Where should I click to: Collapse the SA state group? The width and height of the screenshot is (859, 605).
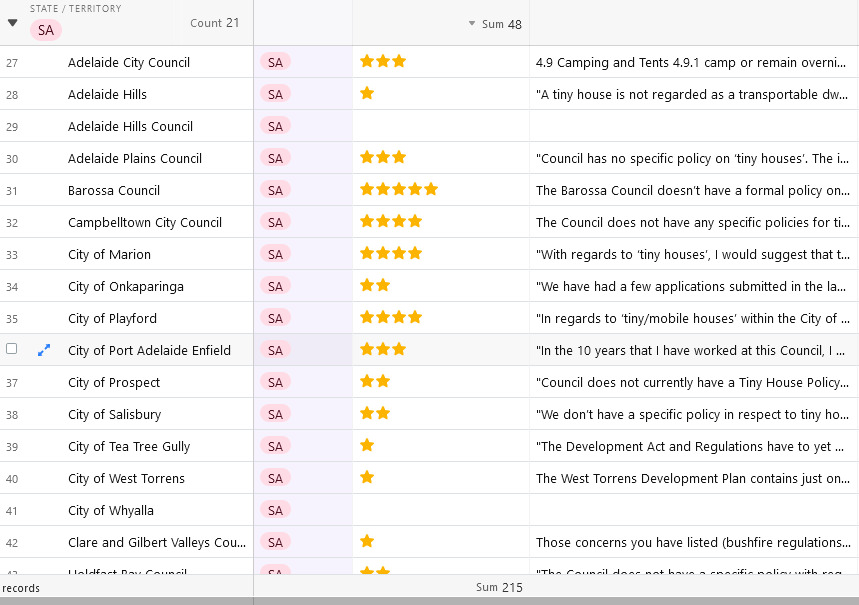point(13,23)
